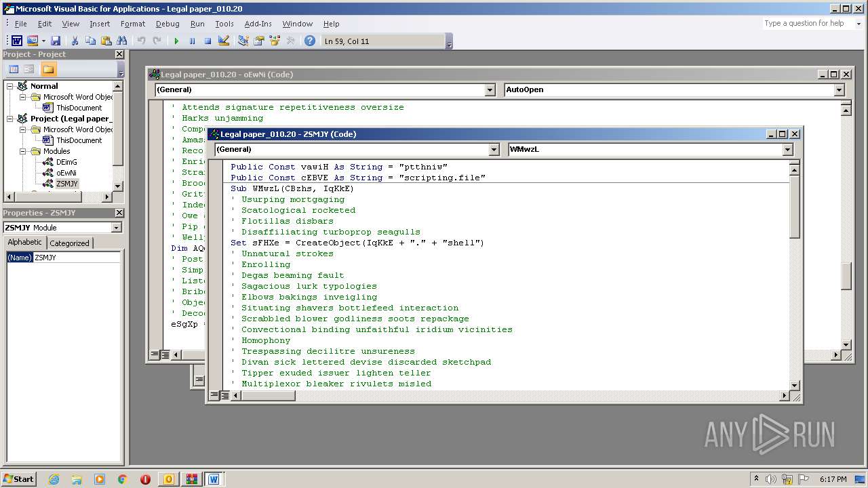Click the Redo arrow icon
868x488 pixels.
157,41
